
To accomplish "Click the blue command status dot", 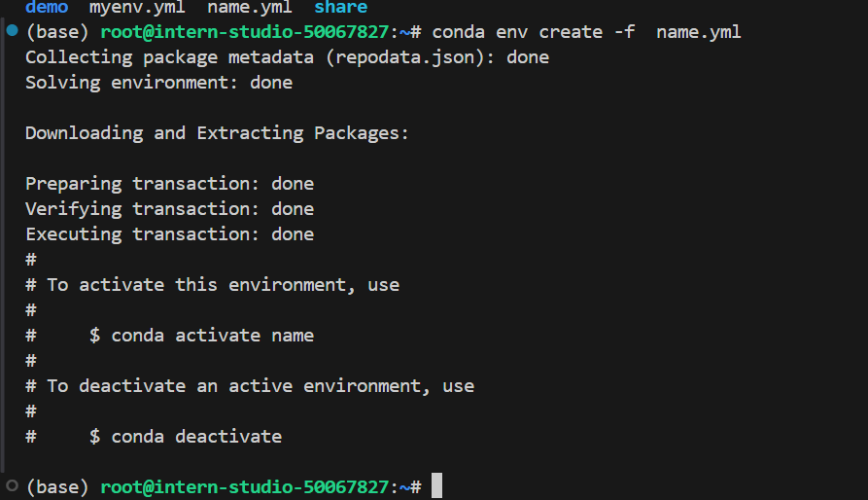I will click(x=11, y=31).
